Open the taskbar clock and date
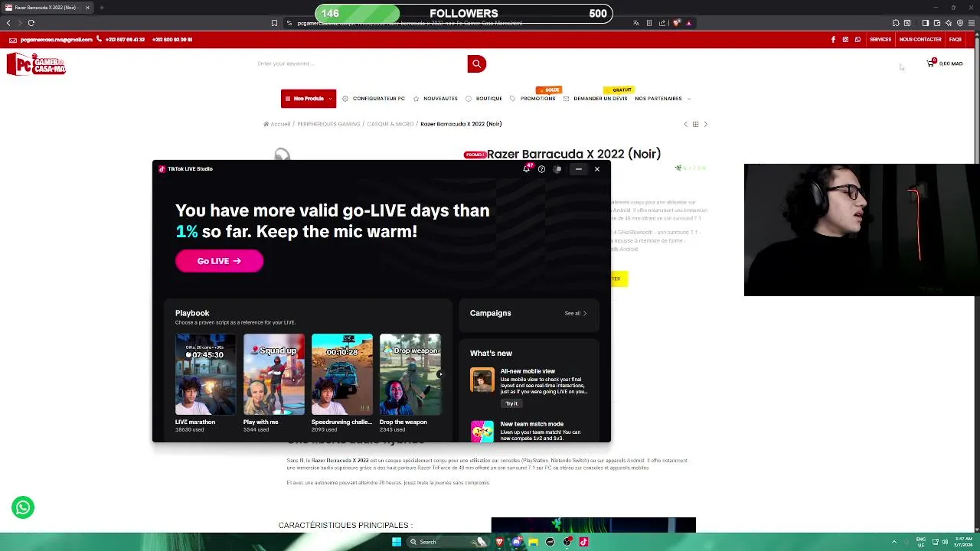 pyautogui.click(x=964, y=542)
